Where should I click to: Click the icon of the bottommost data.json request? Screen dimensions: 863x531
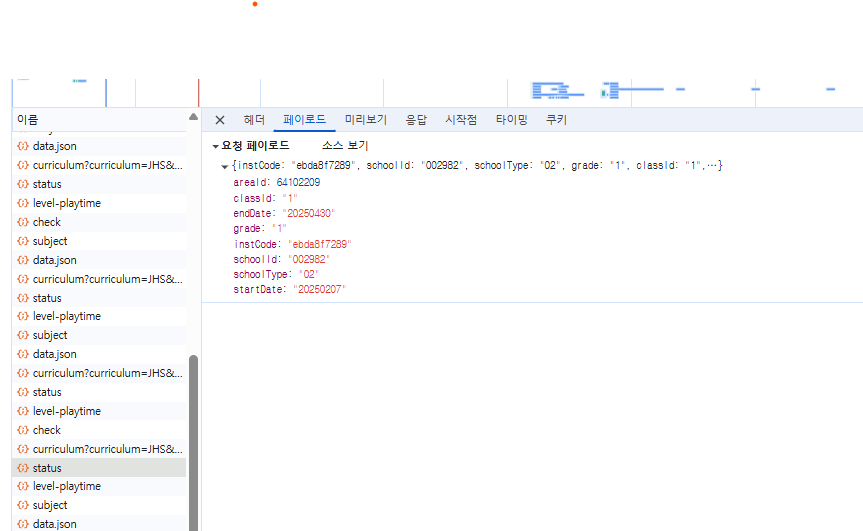(x=23, y=524)
